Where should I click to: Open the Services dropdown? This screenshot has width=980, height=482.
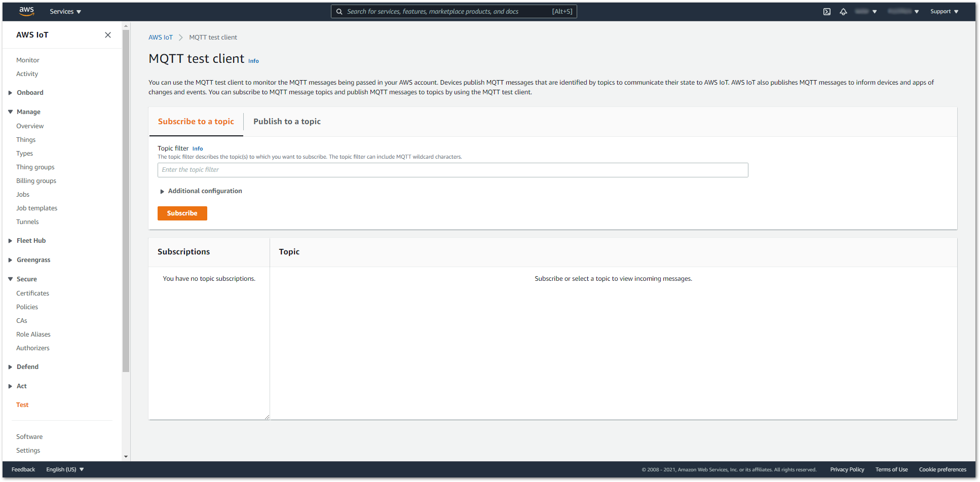[x=64, y=11]
